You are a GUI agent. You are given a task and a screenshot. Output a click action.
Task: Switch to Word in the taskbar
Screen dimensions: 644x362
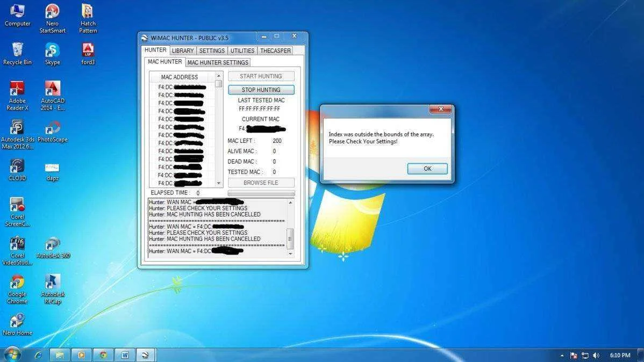[125, 355]
